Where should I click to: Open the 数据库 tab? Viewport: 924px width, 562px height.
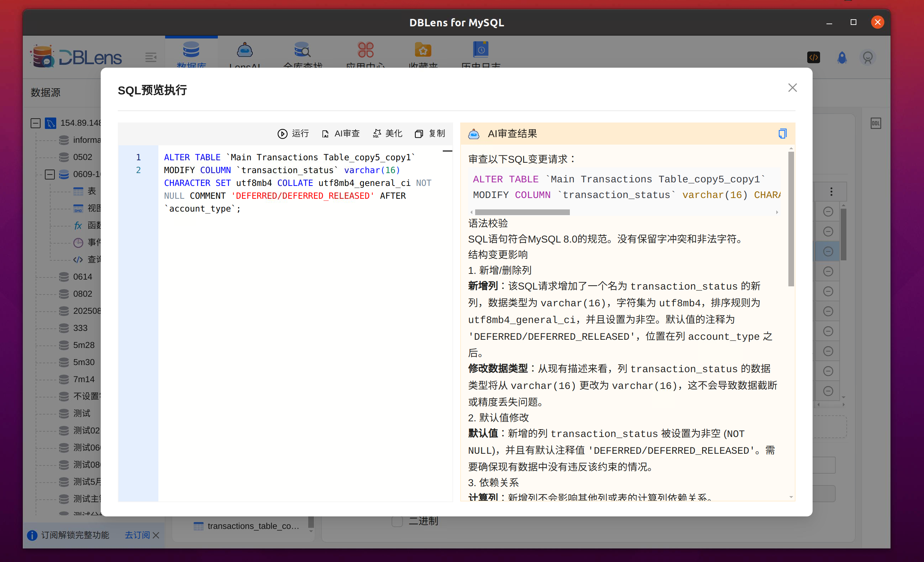(x=191, y=54)
